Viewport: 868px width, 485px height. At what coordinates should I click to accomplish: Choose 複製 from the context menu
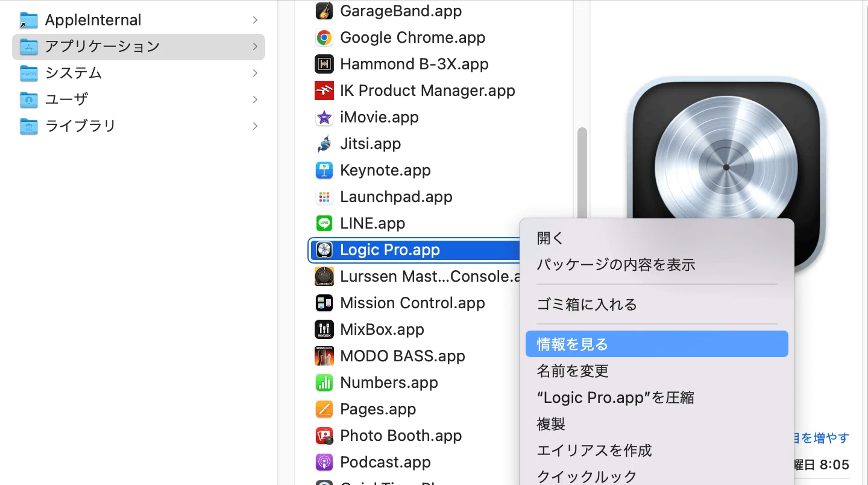click(656, 423)
